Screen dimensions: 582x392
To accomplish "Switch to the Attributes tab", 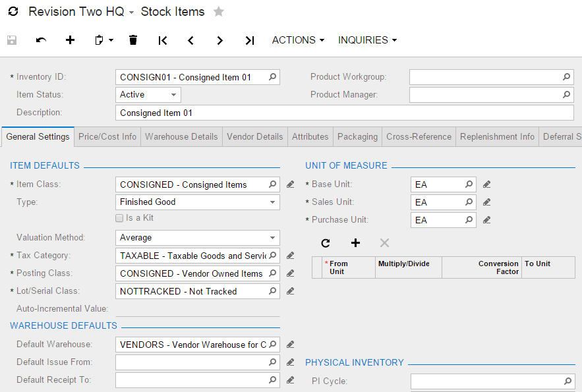I will click(310, 137).
